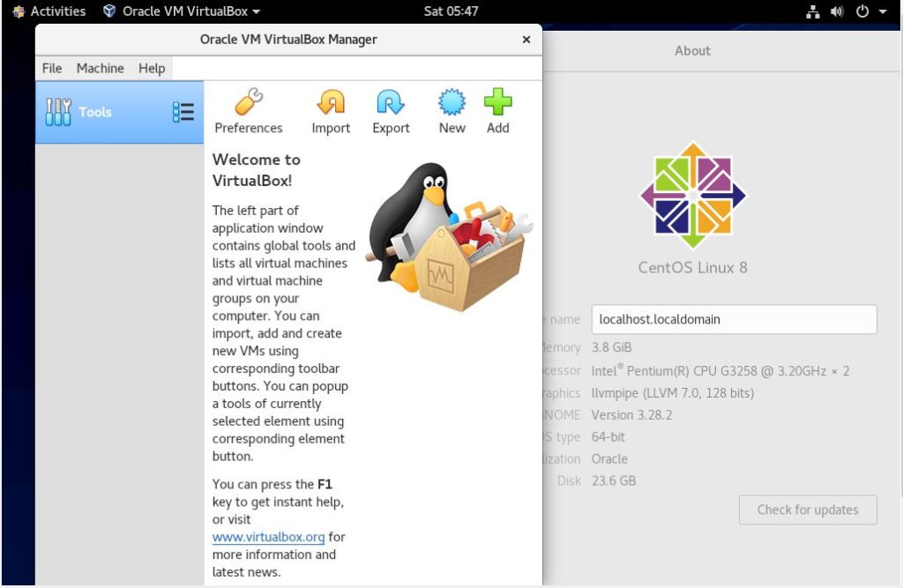Open the Help menu
This screenshot has width=903, height=588.
point(152,69)
